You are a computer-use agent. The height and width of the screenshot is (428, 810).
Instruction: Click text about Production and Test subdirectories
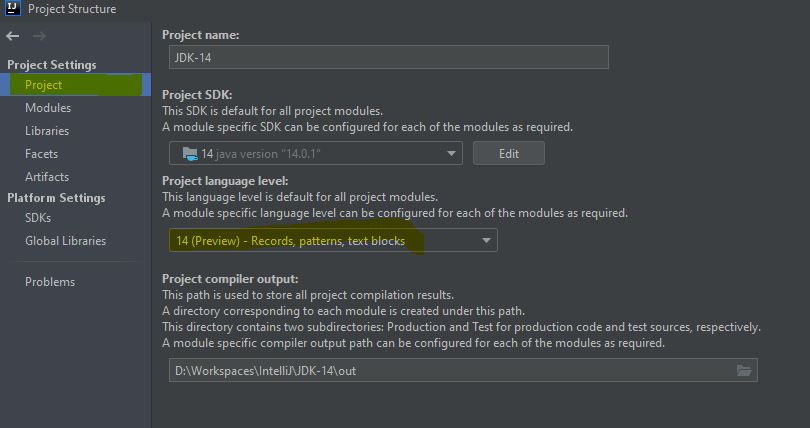(x=461, y=327)
